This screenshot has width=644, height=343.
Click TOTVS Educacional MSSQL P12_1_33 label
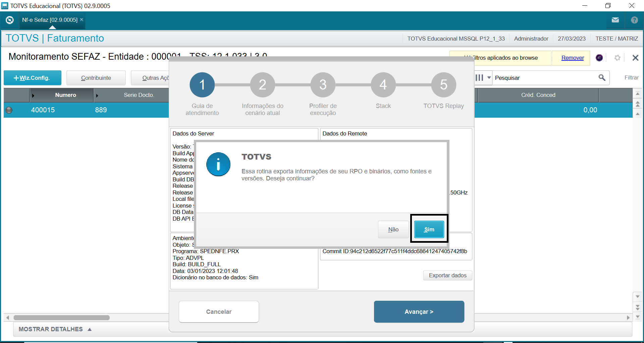(456, 39)
